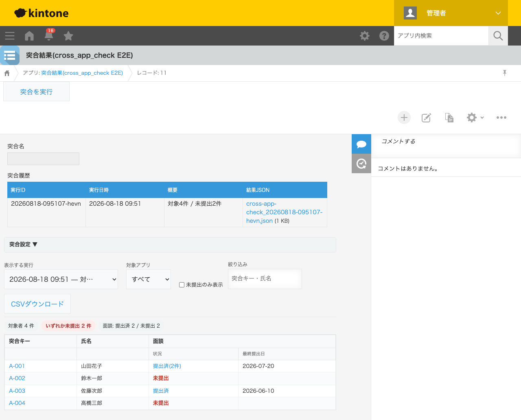Duplicate the record with copy icon
The height and width of the screenshot is (420, 521).
click(x=449, y=118)
